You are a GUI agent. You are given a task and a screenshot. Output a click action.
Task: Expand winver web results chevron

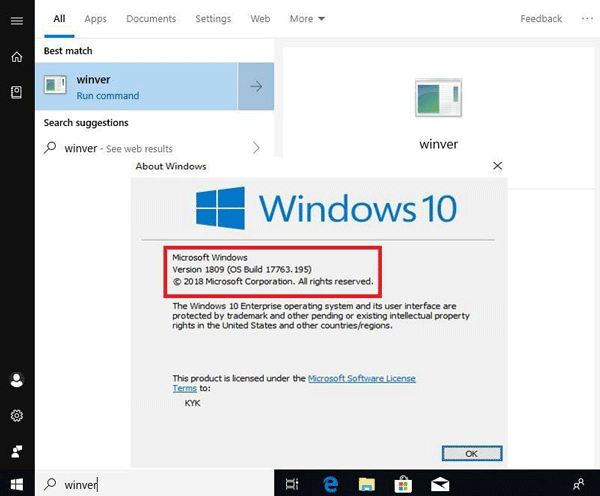pyautogui.click(x=256, y=148)
